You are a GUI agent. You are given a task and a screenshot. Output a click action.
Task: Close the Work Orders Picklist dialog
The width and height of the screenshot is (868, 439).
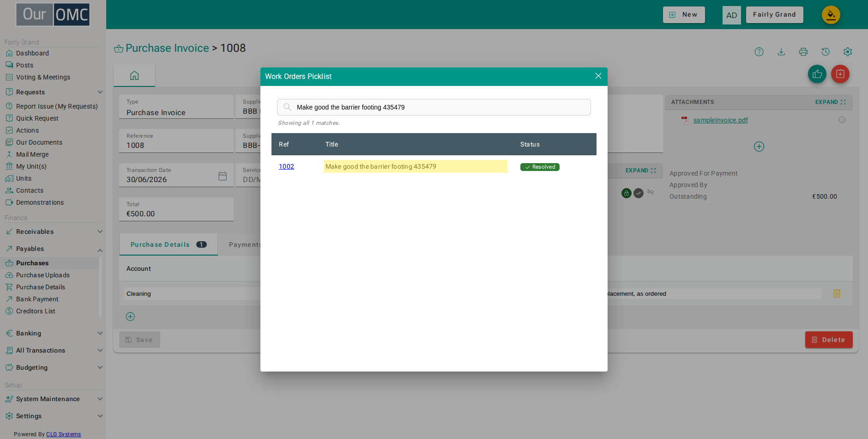598,76
